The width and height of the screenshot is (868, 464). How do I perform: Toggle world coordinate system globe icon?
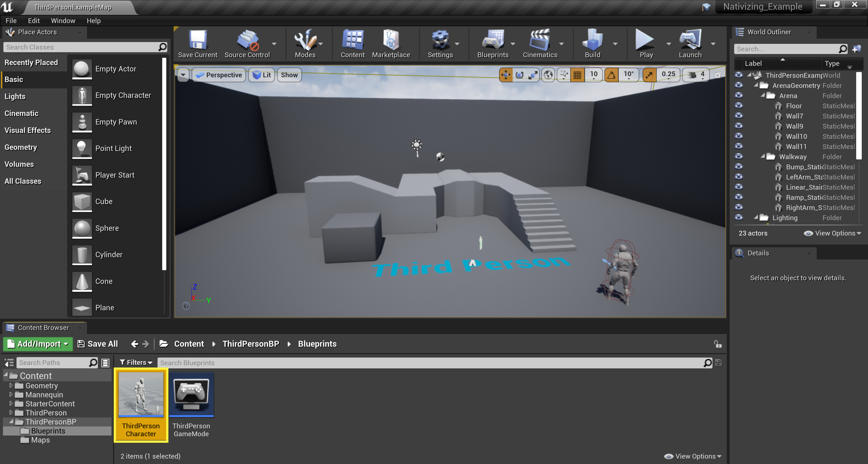coord(548,75)
